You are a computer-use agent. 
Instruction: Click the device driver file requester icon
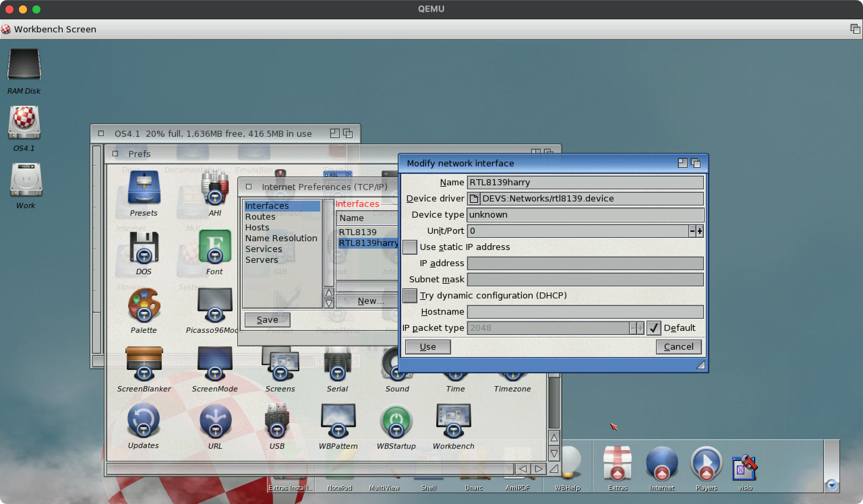474,198
